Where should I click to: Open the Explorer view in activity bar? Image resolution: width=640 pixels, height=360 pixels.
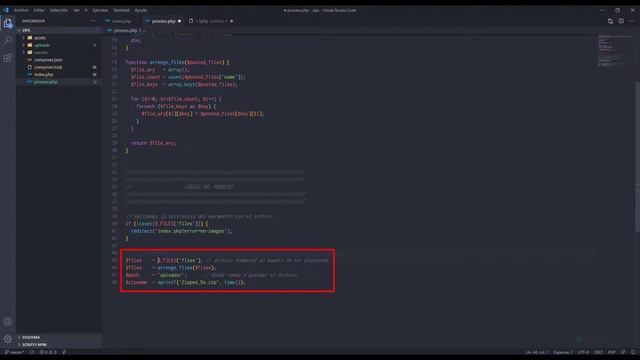tap(8, 23)
